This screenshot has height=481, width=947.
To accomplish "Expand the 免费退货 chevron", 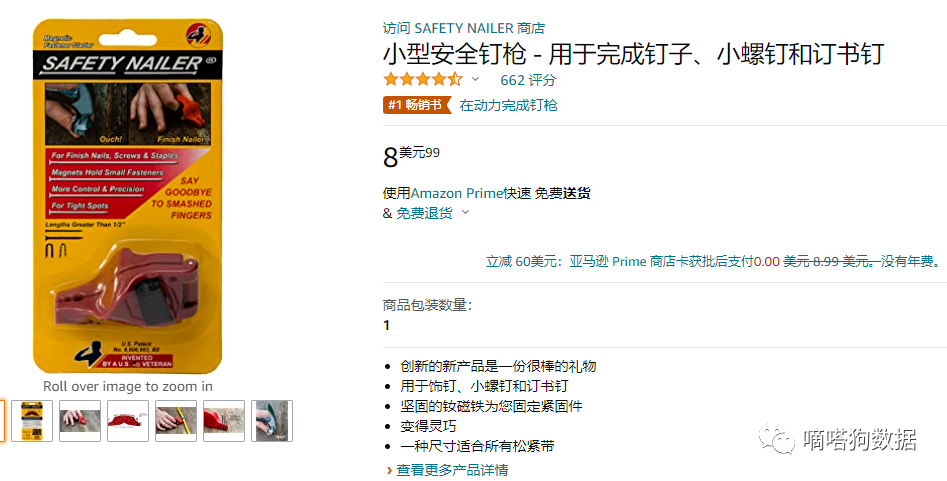I will click(465, 212).
